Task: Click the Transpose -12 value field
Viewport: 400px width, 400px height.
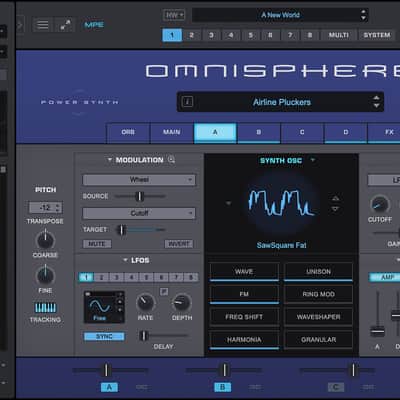Action: coord(45,208)
